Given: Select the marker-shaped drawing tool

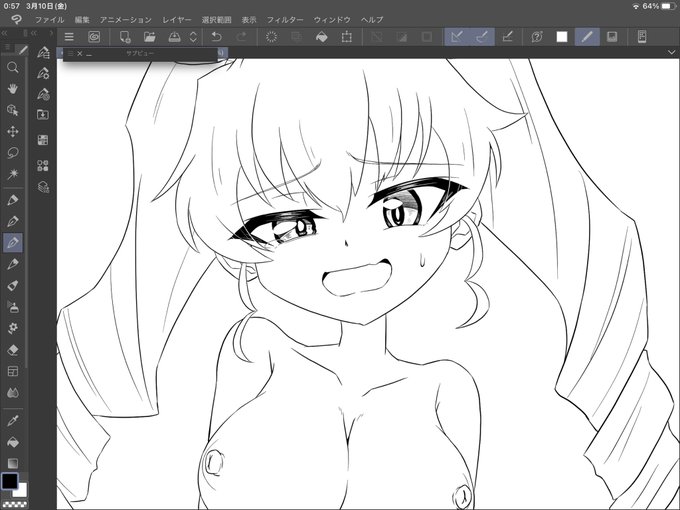Looking at the screenshot, I should pyautogui.click(x=13, y=286).
